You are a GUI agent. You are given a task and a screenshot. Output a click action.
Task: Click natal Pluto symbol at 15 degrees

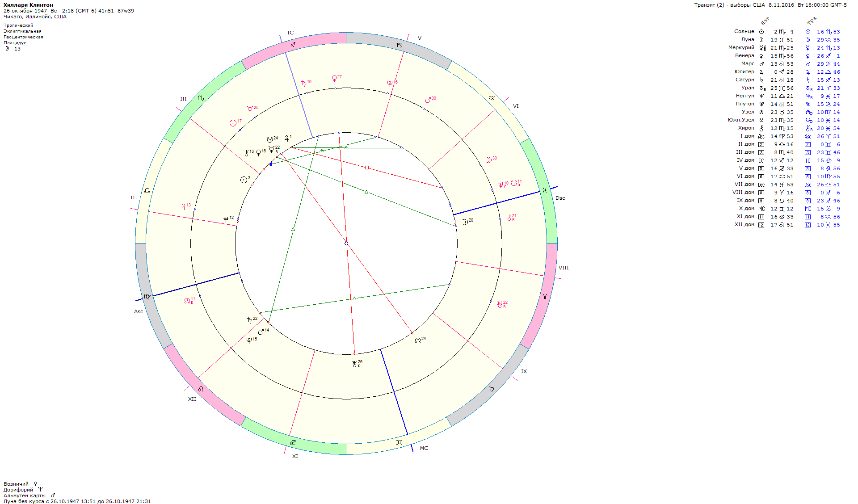(x=249, y=340)
